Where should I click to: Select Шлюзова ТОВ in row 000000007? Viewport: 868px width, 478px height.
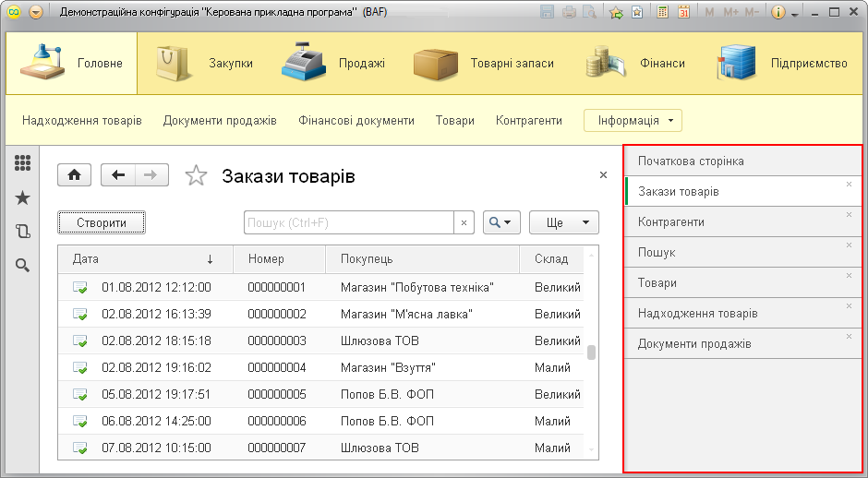coord(380,448)
